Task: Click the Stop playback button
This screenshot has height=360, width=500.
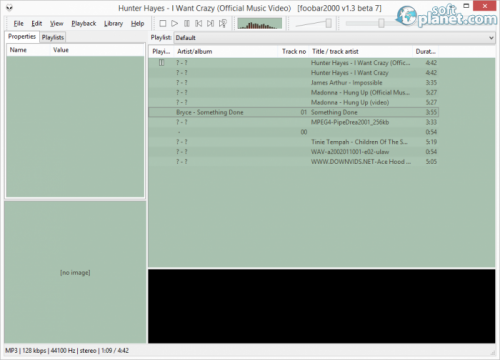Action: (x=163, y=23)
